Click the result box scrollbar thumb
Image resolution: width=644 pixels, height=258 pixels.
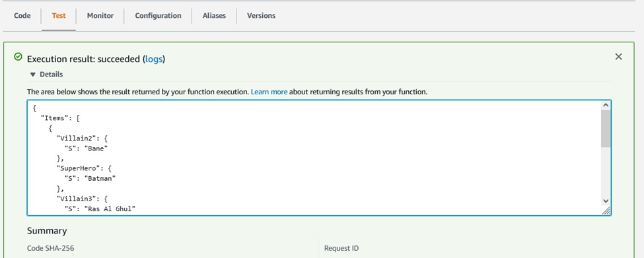606,129
